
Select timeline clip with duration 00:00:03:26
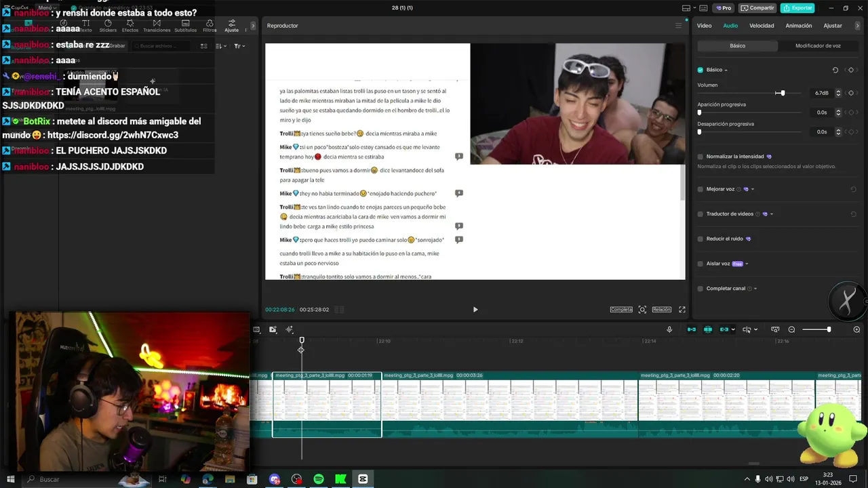pos(510,405)
